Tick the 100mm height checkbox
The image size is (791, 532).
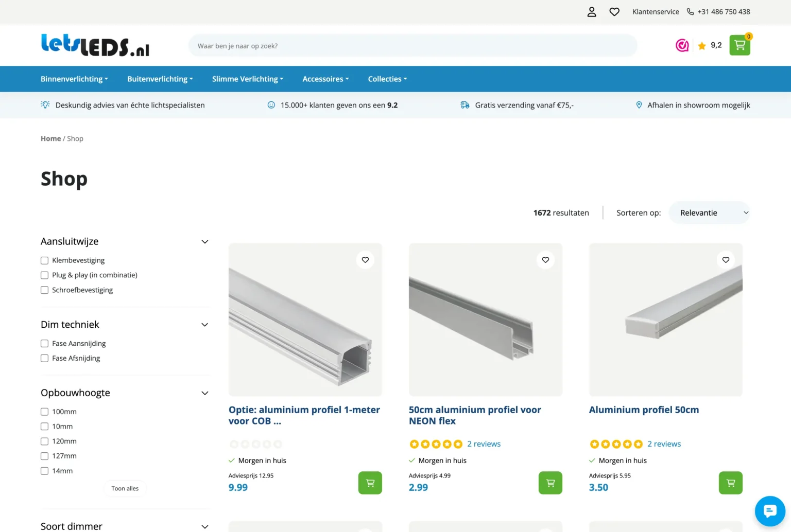click(44, 412)
